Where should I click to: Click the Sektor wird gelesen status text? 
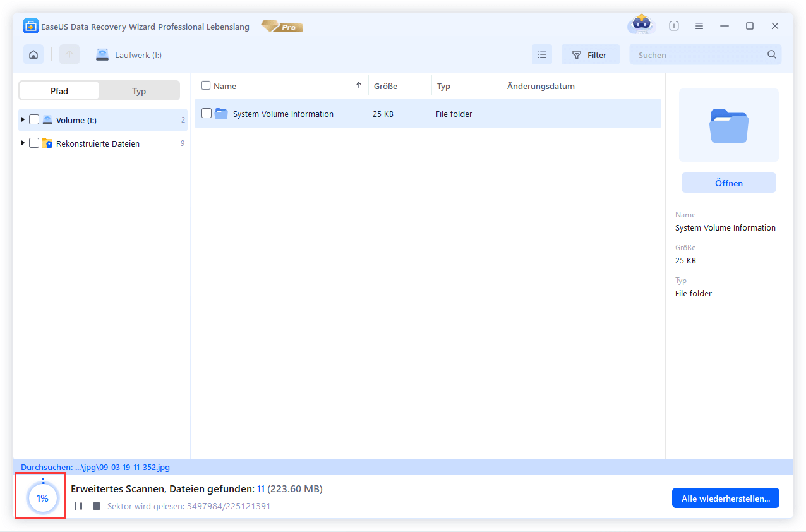(x=189, y=506)
